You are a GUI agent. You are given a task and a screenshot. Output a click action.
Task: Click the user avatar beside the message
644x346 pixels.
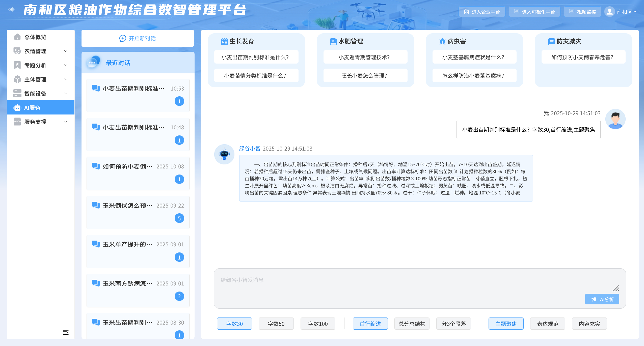point(615,119)
